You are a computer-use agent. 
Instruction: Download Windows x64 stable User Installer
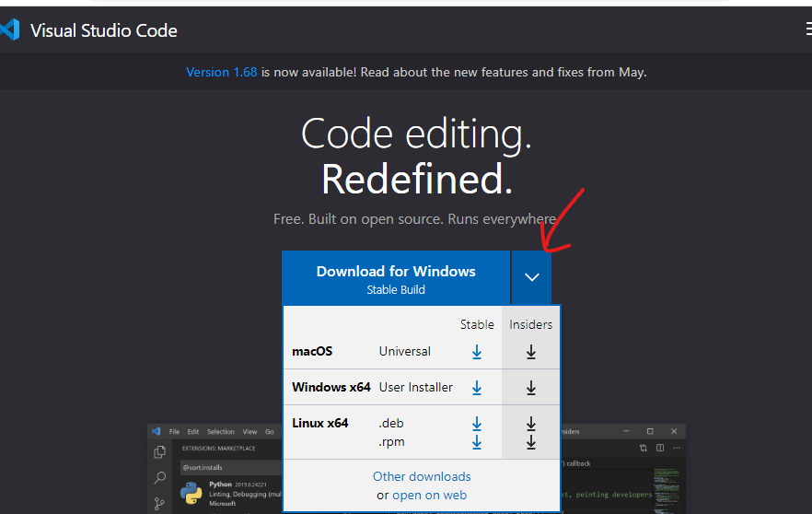pos(477,388)
